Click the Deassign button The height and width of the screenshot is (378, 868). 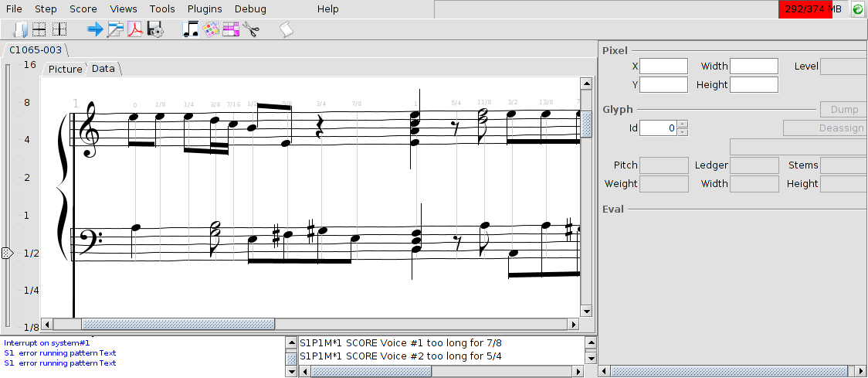pos(826,128)
